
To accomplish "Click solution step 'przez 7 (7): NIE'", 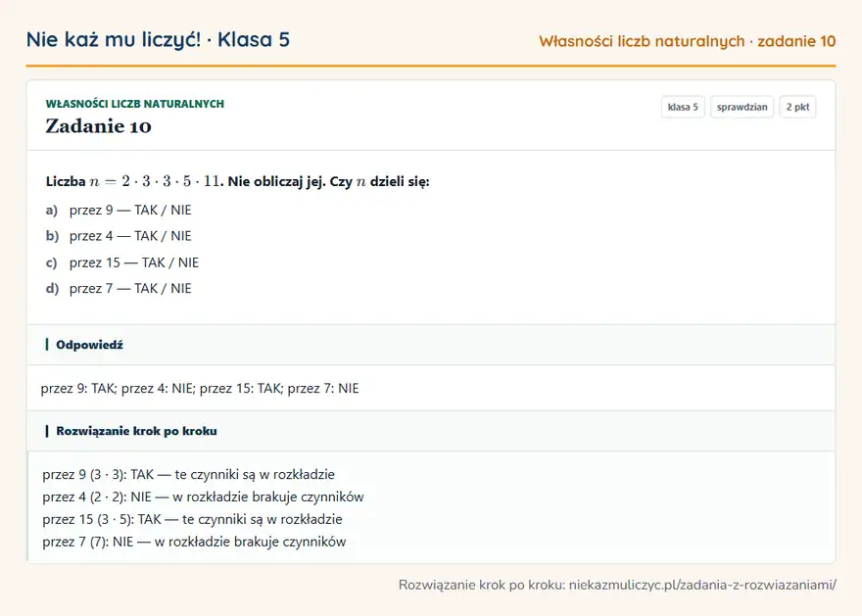I will (194, 542).
